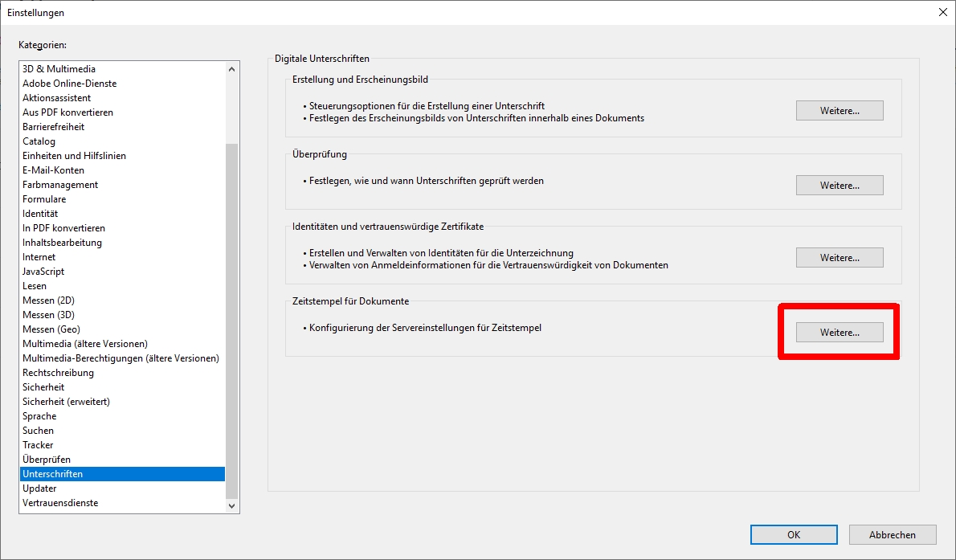Cancel dialog with Abbrechen button
This screenshot has height=560, width=956.
[x=892, y=534]
